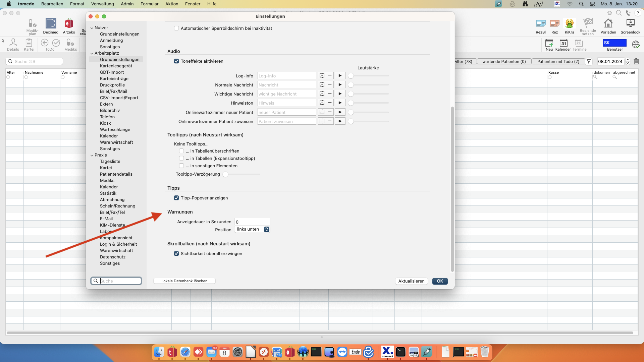Play the Hinweiston sound
This screenshot has height=362, width=644.
[340, 103]
